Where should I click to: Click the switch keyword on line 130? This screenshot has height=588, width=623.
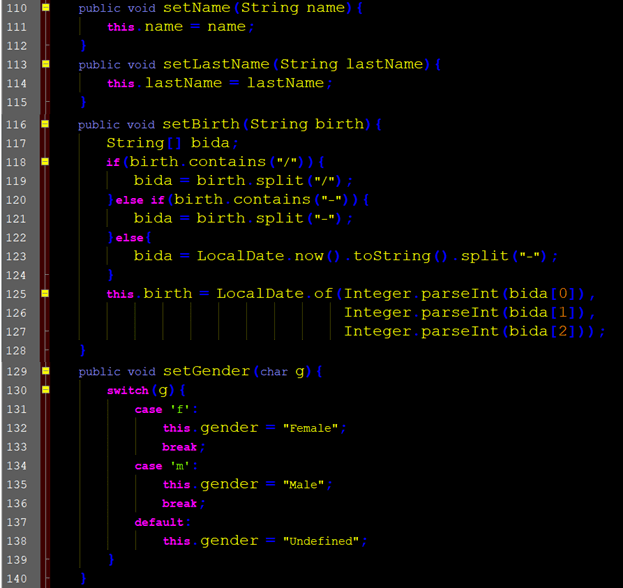(128, 390)
